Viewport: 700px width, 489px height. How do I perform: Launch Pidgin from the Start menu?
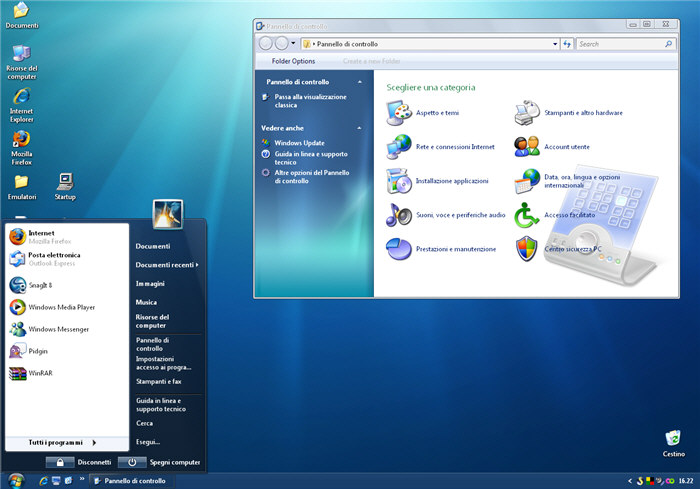click(67, 351)
